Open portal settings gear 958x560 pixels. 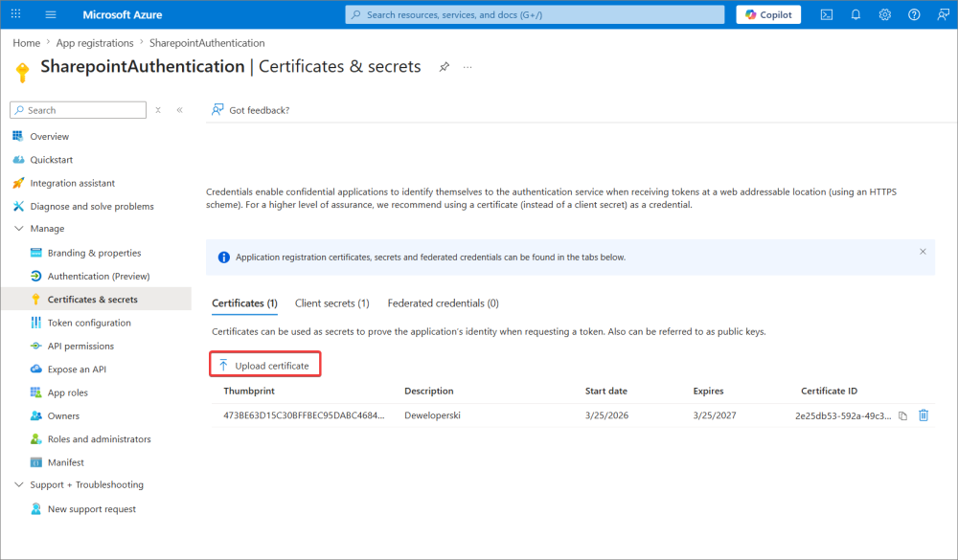point(884,14)
